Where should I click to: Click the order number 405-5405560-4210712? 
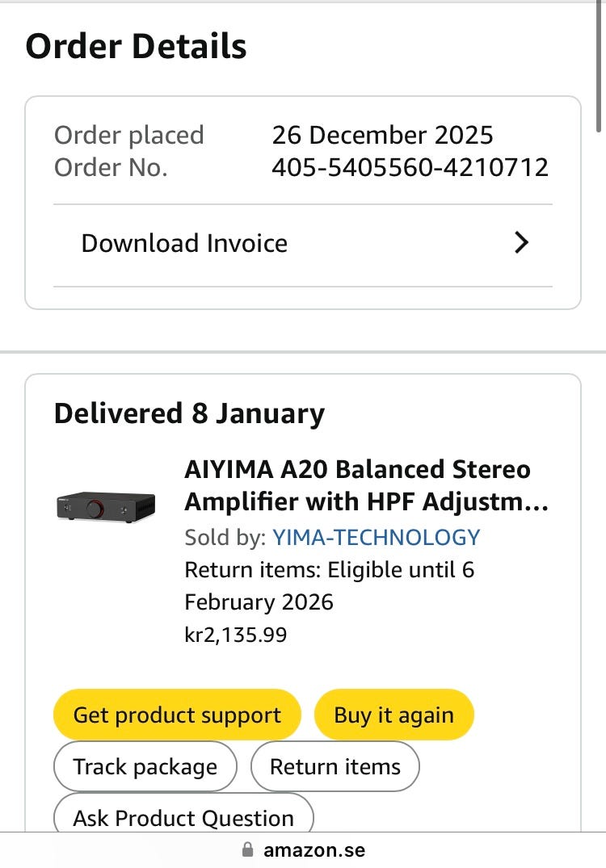[410, 167]
